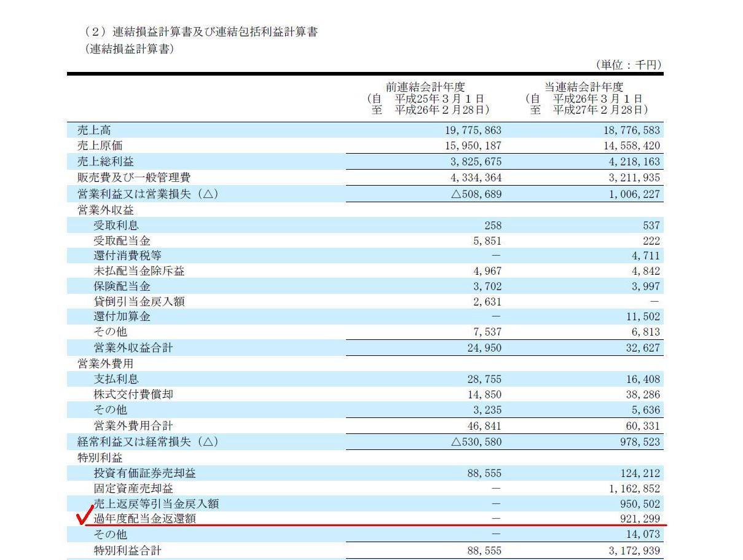Click value △530,580
Screen dimensions: 743x560
[477, 442]
